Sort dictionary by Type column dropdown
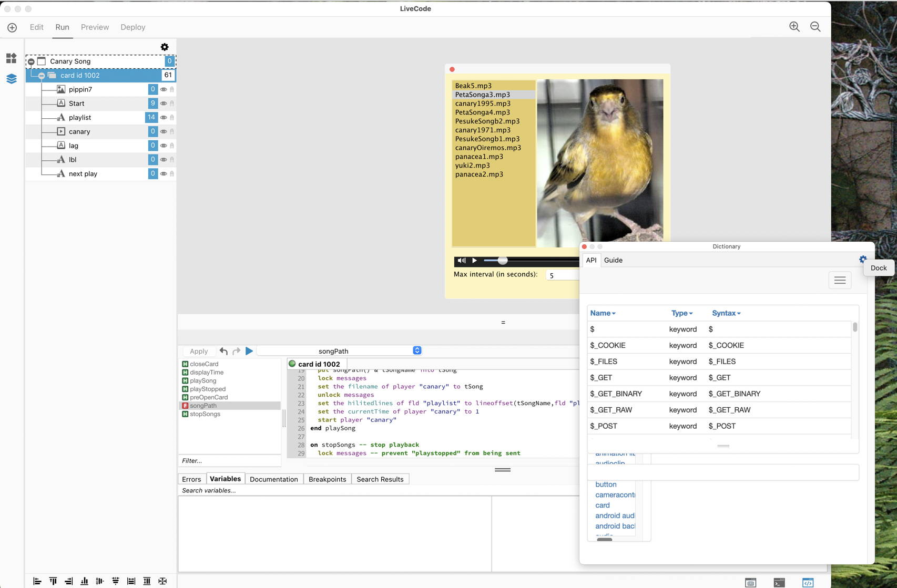The image size is (897, 588). pos(682,313)
